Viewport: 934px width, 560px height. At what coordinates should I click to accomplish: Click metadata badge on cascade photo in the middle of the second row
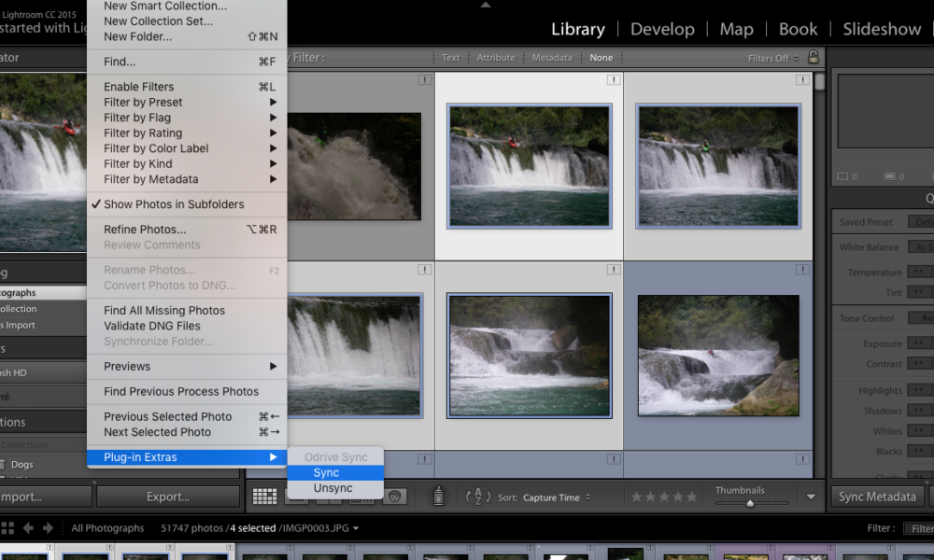[x=614, y=270]
